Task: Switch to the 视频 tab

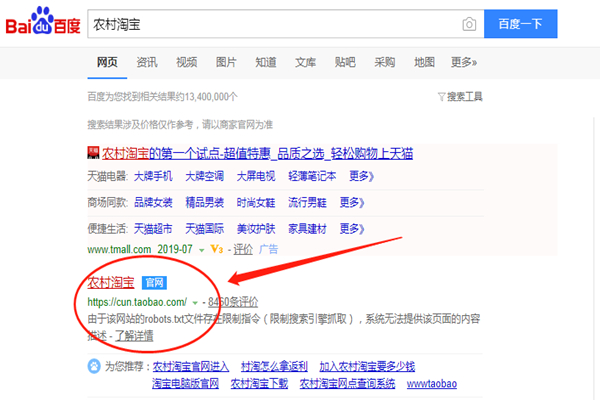Action: click(186, 62)
